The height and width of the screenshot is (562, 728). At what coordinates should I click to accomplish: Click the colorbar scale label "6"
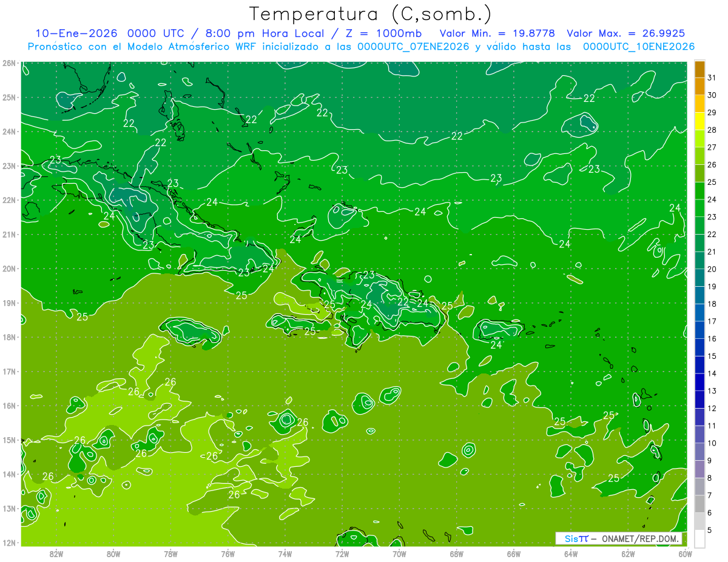[710, 513]
